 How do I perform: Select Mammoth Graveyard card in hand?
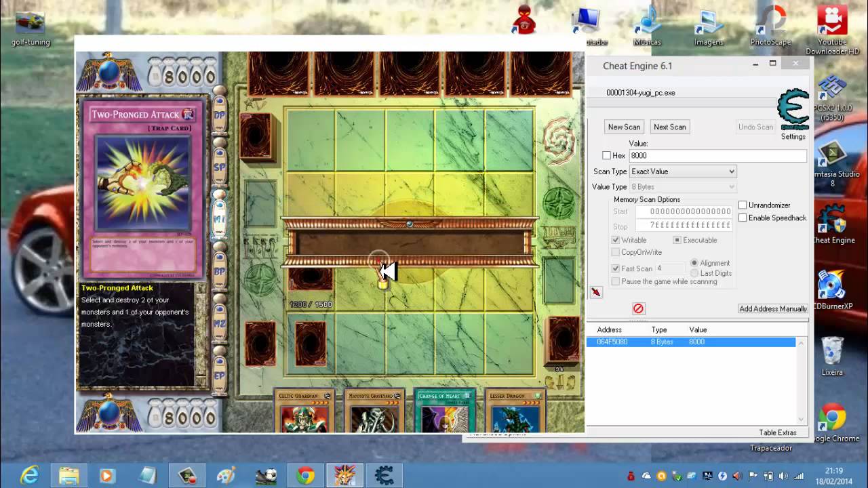[374, 410]
